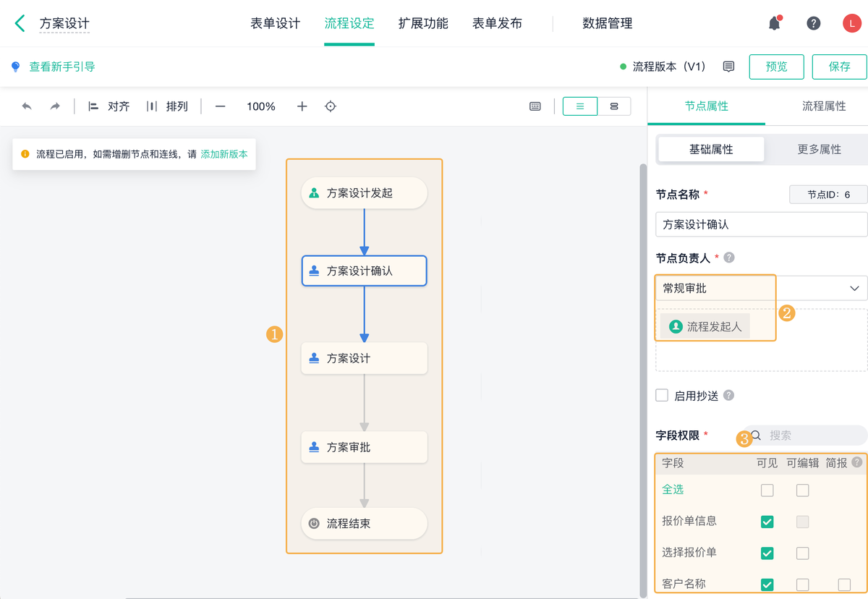Zoom in with the plus icon
The width and height of the screenshot is (868, 599).
[x=302, y=106]
